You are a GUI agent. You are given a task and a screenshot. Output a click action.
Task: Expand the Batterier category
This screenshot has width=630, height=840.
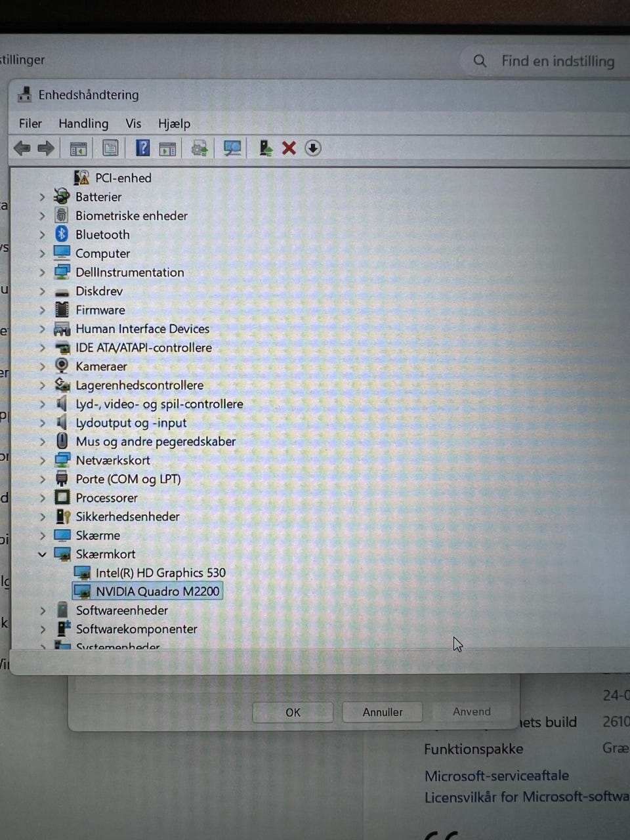[x=42, y=197]
